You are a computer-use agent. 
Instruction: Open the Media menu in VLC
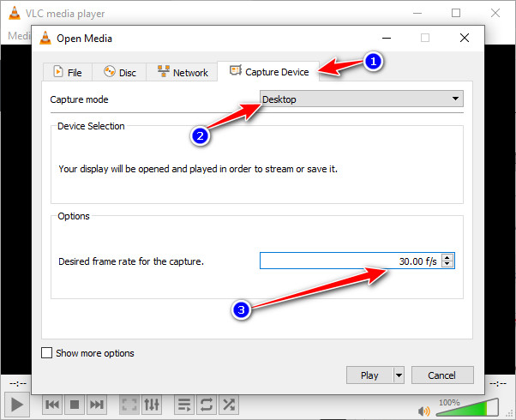(19, 35)
